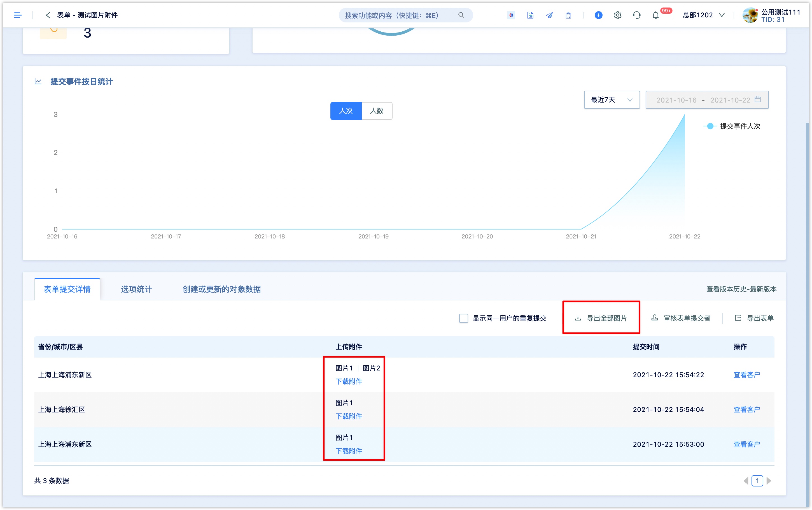Viewport: 812px width, 510px height.
Task: Switch to 选项统计 tab
Action: pyautogui.click(x=136, y=289)
